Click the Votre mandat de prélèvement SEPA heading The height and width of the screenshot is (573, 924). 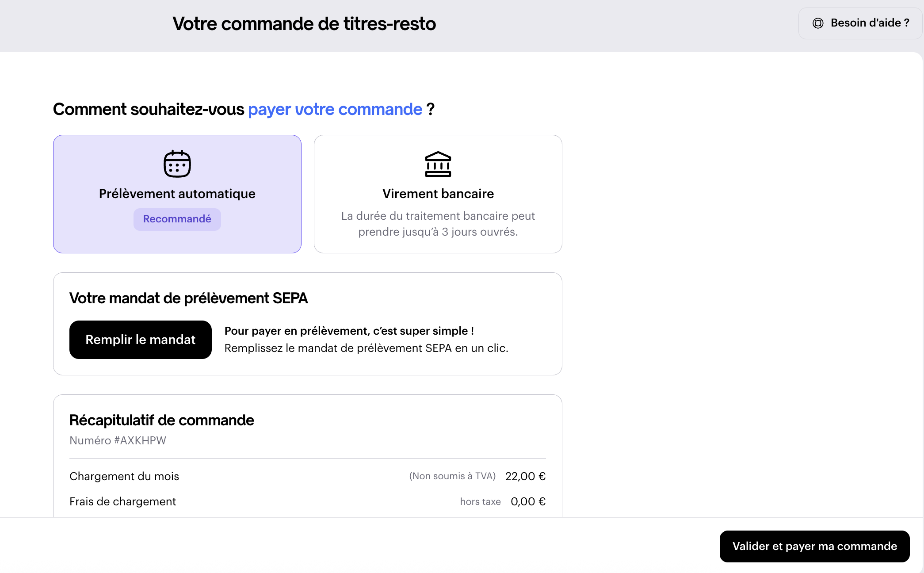point(188,298)
